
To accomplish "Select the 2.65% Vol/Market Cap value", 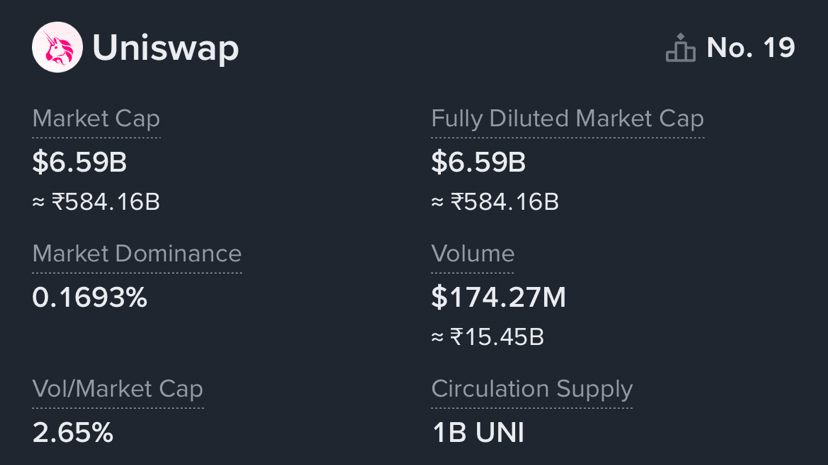I will [73, 432].
